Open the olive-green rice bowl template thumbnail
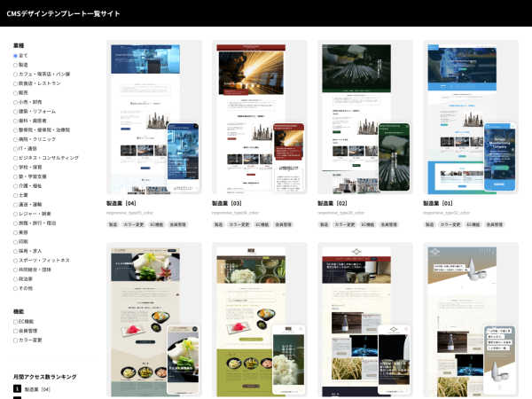The height and width of the screenshot is (399, 532). tap(260, 319)
